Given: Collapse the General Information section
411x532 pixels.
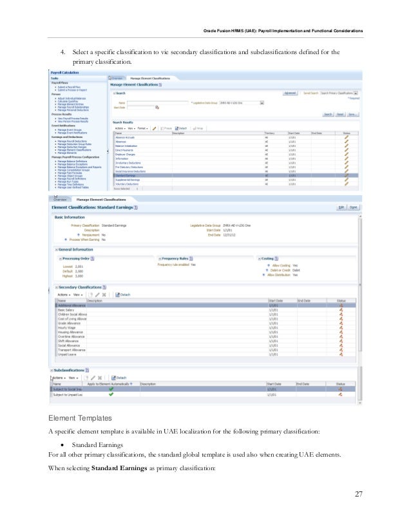Looking at the screenshot, I should click(57, 249).
